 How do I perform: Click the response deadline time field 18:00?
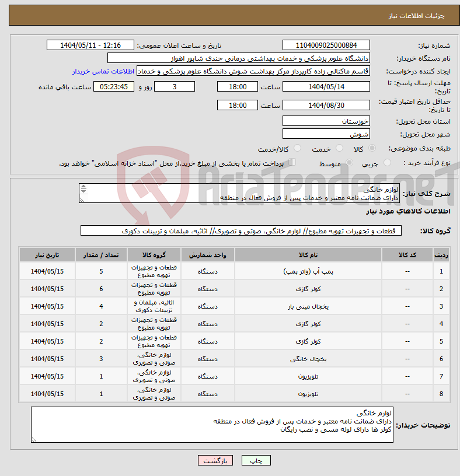pos(238,86)
